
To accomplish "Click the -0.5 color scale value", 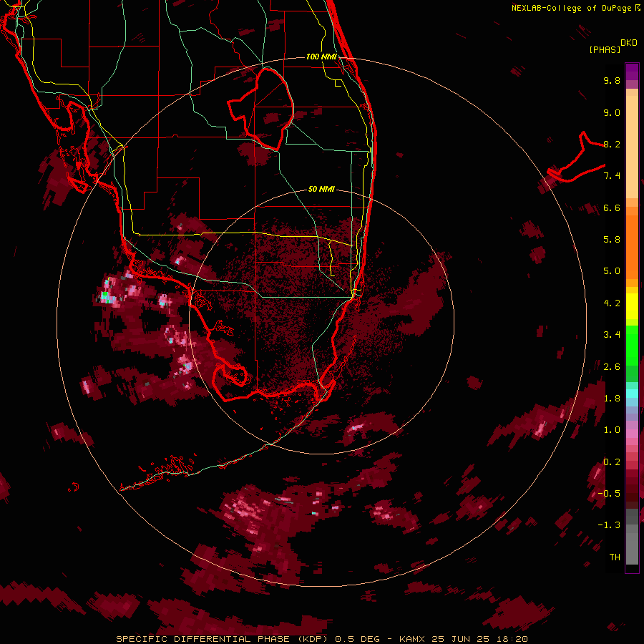I will point(610,493).
